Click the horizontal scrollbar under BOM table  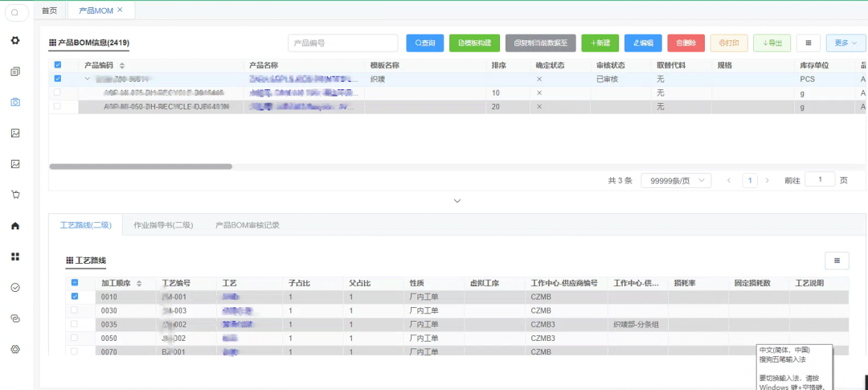point(141,166)
